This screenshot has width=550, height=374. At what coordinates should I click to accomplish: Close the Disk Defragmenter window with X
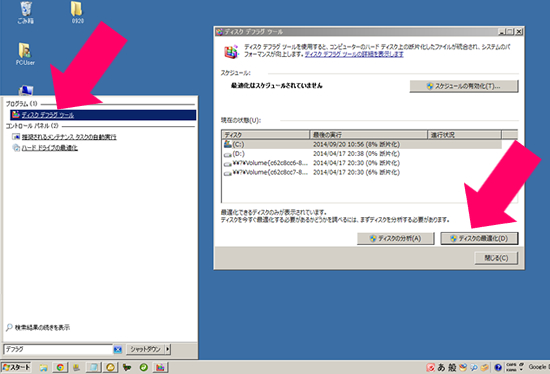click(519, 32)
